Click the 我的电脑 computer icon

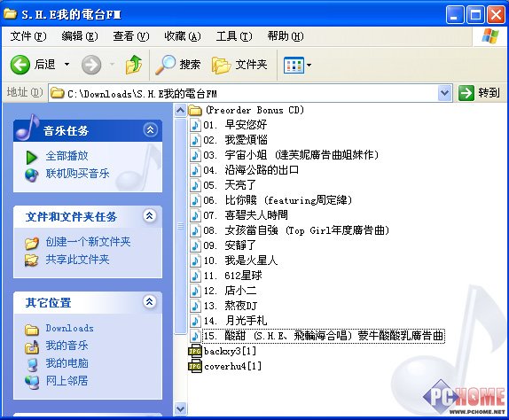pos(32,365)
